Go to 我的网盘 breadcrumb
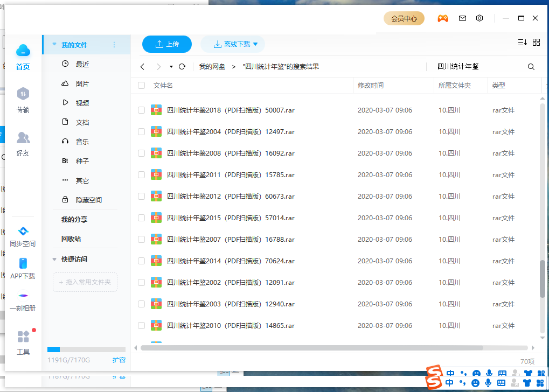This screenshot has width=549, height=392. coord(212,67)
